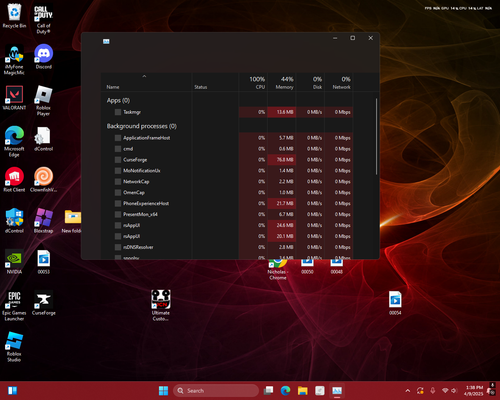Open the Discord desktop shortcut
Image resolution: width=500 pixels, height=400 pixels.
[44, 56]
